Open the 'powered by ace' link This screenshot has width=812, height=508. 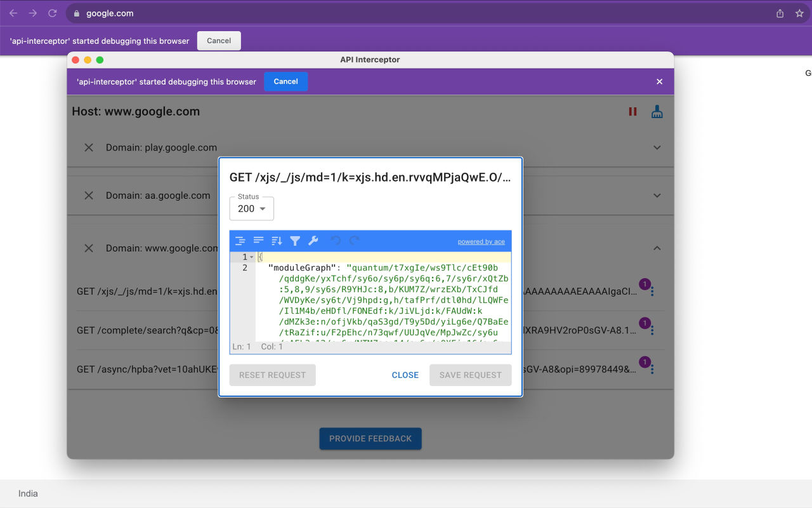(481, 242)
